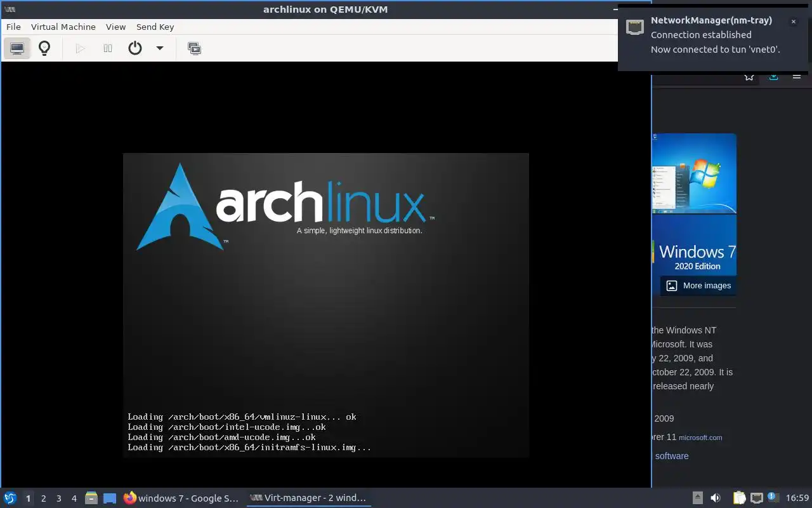Open the File menu
This screenshot has height=508, width=812.
[13, 27]
